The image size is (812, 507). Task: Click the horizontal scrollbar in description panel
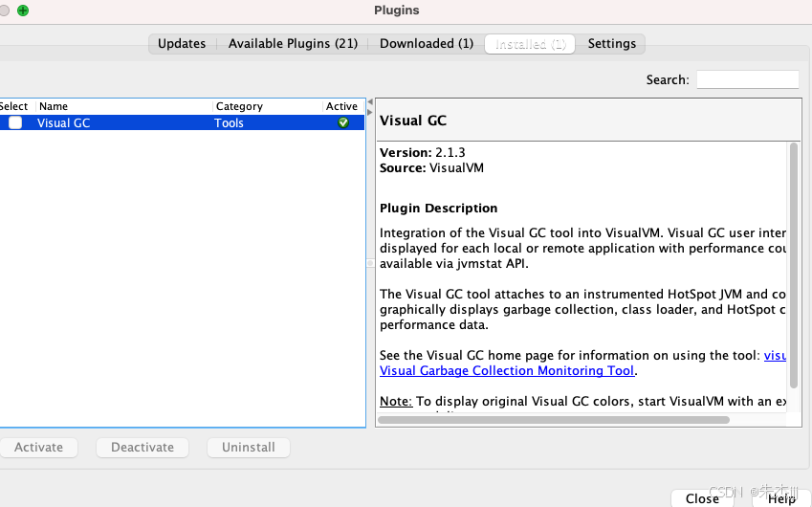click(554, 420)
